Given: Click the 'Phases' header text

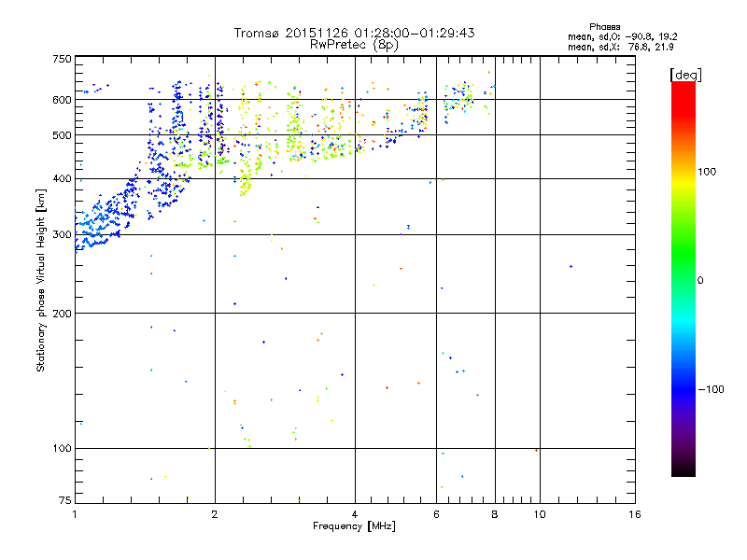Looking at the screenshot, I should 604,27.
